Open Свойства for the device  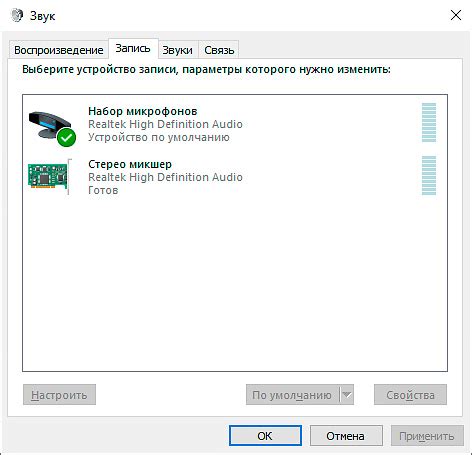pos(410,395)
